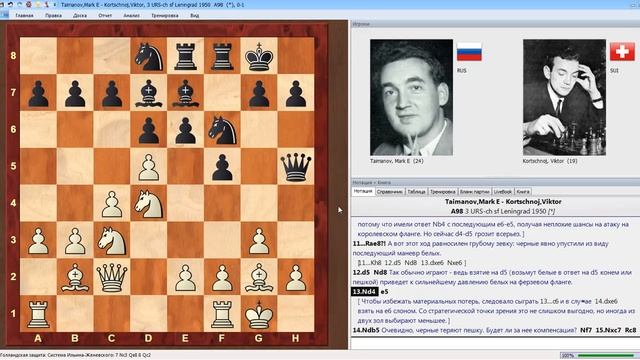Switch to the Справочник tab
The height and width of the screenshot is (360, 640).
click(x=390, y=191)
